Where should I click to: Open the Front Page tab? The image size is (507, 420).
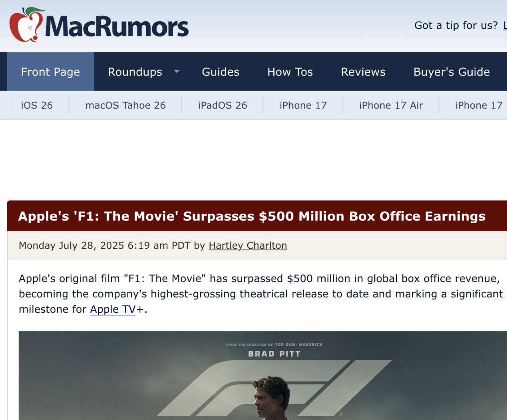50,71
